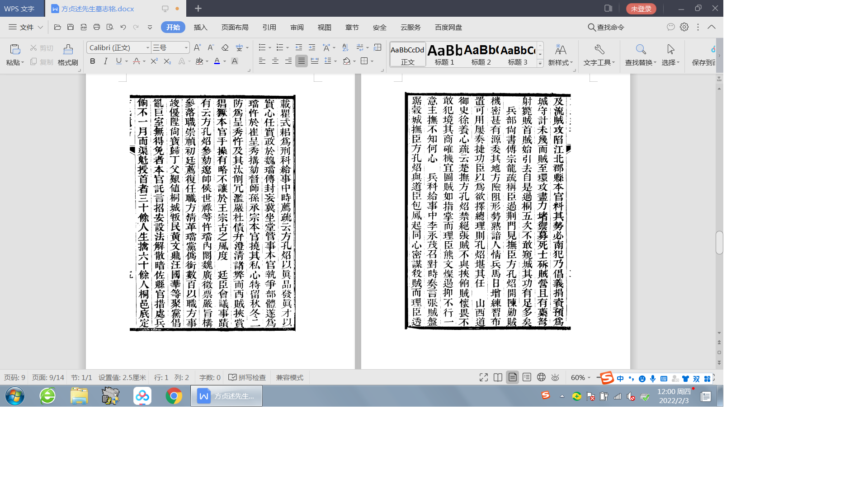The height and width of the screenshot is (488, 868).
Task: Click the Format Painter (格式刷) icon
Action: pyautogui.click(x=68, y=50)
